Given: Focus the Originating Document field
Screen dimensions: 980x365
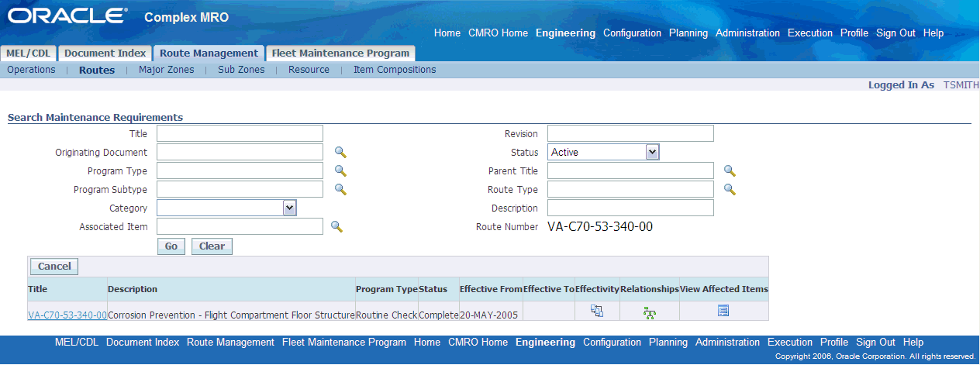Looking at the screenshot, I should pyautogui.click(x=240, y=152).
